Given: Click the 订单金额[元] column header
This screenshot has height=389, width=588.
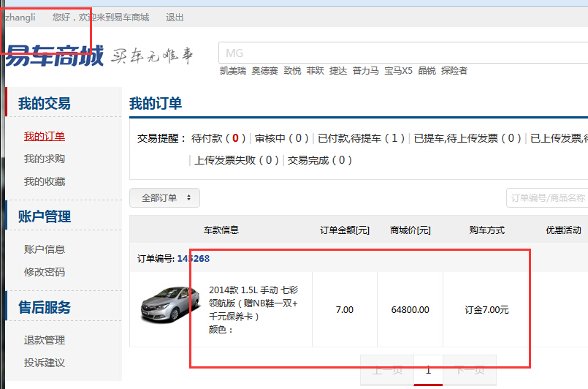Looking at the screenshot, I should (344, 230).
